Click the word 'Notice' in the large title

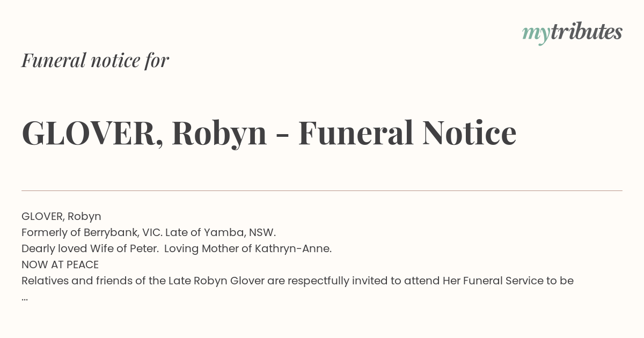click(470, 133)
